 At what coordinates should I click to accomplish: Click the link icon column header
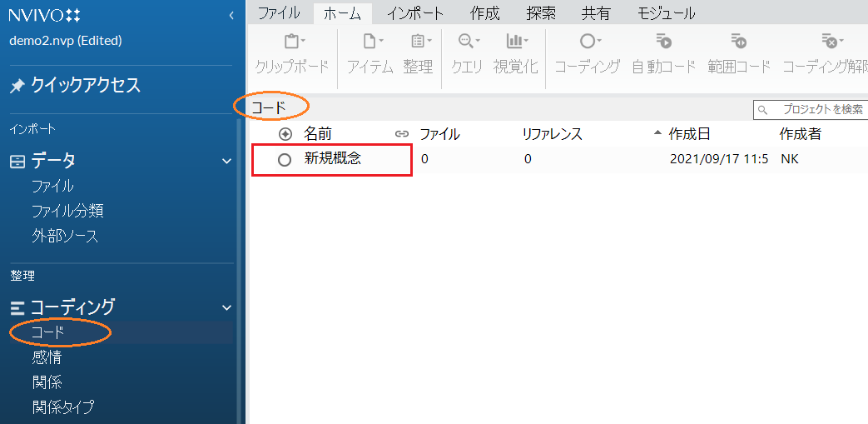(x=402, y=133)
